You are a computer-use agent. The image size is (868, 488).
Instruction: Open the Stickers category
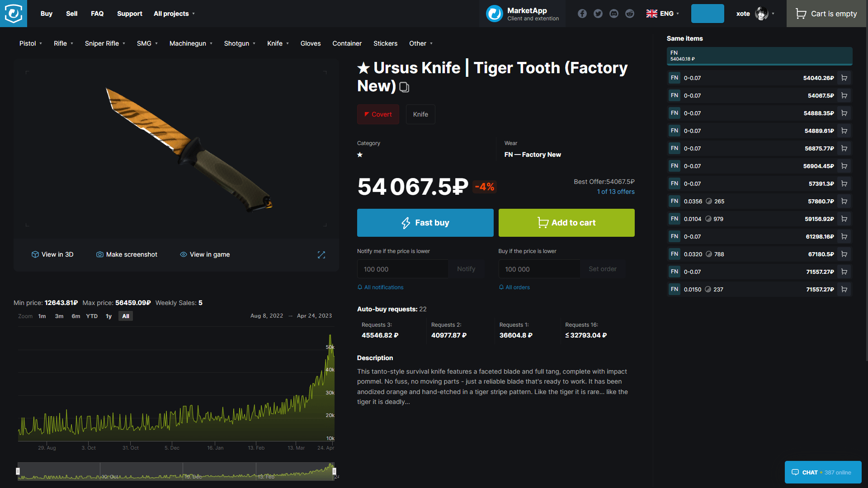[386, 43]
